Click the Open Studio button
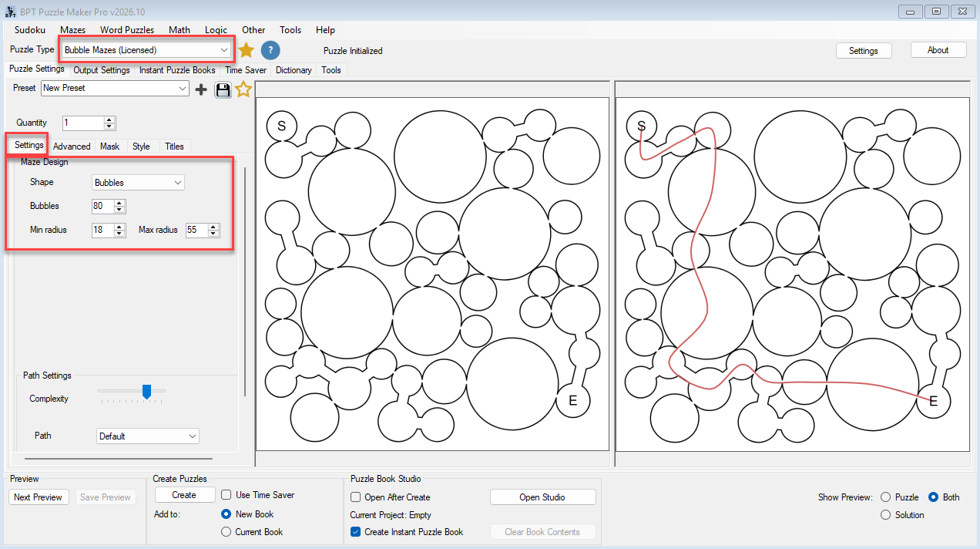Viewport: 980px width, 549px height. 542,497
